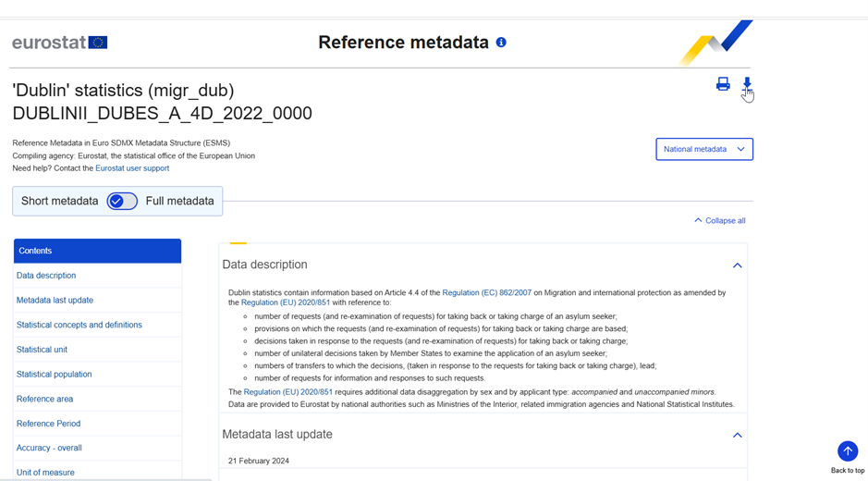Open Eurostat user support link
This screenshot has height=481, width=868.
click(x=132, y=168)
